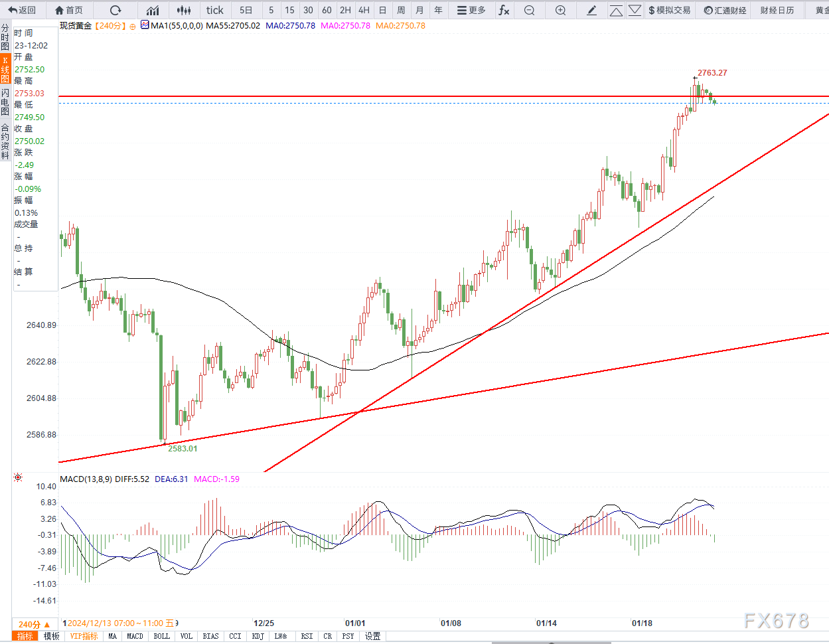Click the orange crosshair icon beside 现货黄金
Screen dimensions: 829x644
pos(133,26)
